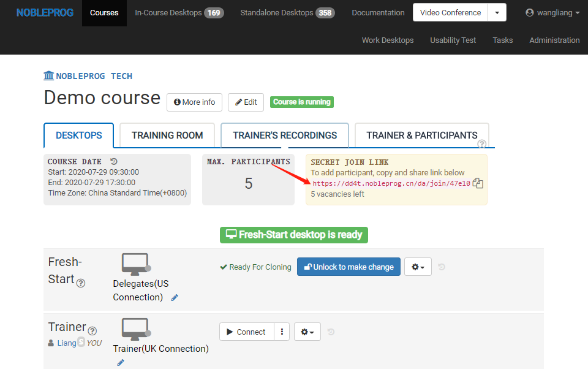
Task: Click Start: 2020-07-29 09:30:00 text
Action: coord(93,172)
